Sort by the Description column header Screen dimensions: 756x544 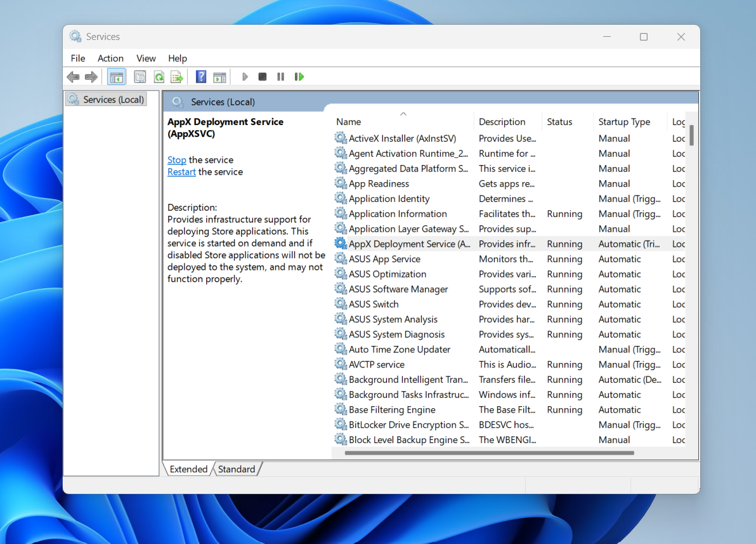[x=507, y=122]
